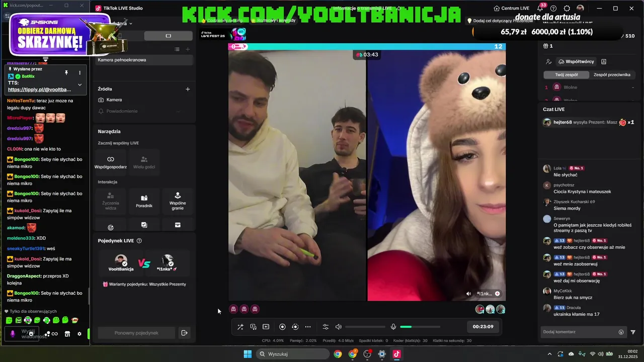Image resolution: width=644 pixels, height=362 pixels.
Task: Mute the microphone icon in control bar
Action: 393,327
